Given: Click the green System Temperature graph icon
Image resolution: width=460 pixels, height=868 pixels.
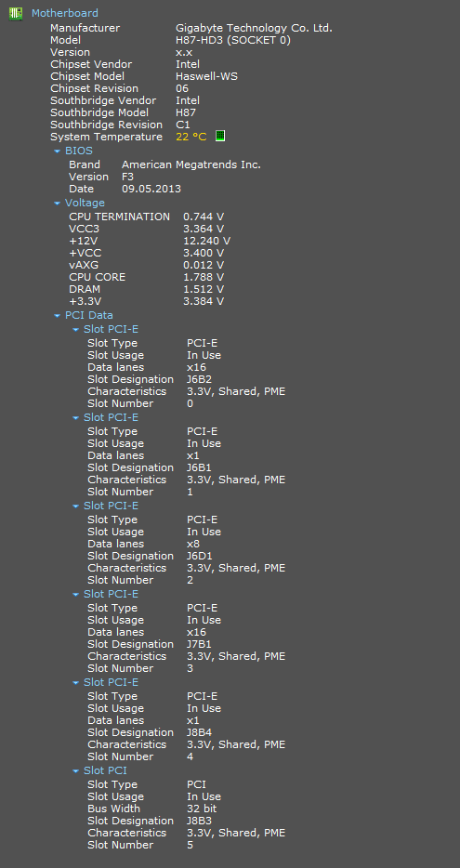Looking at the screenshot, I should click(x=219, y=137).
